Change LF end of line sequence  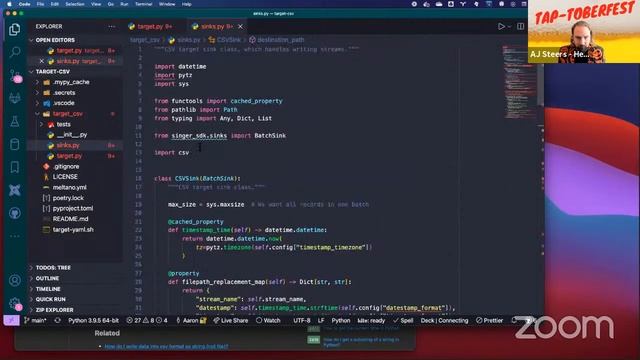[321, 320]
